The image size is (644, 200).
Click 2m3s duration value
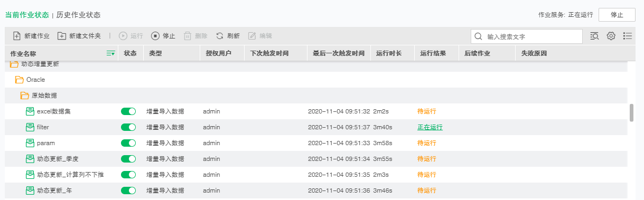381,175
